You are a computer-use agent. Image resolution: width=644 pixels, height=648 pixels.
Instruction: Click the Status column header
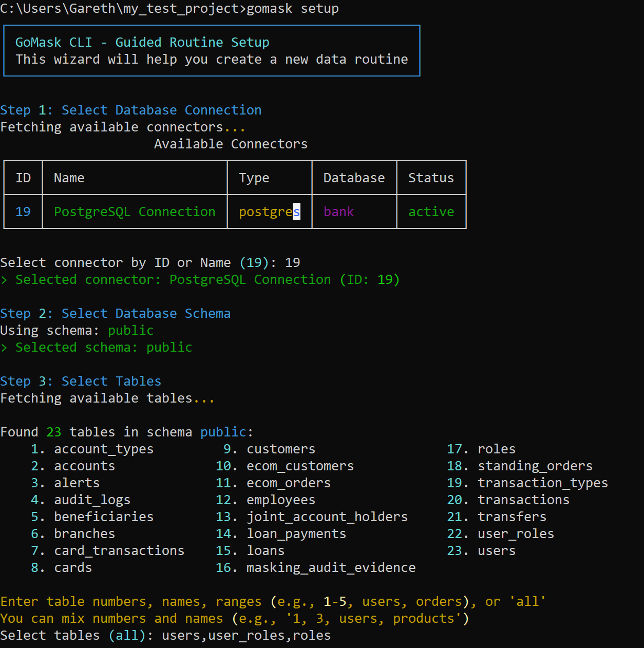point(431,178)
